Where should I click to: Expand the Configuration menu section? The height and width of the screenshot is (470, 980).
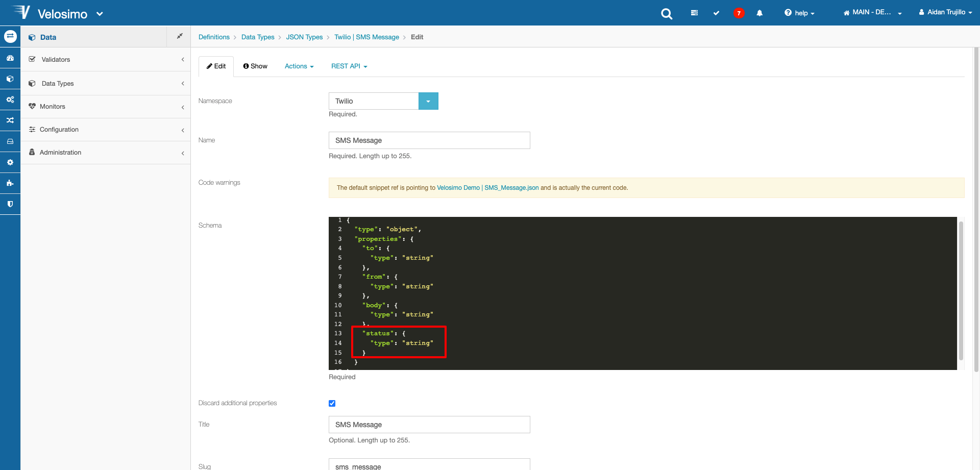tap(106, 130)
